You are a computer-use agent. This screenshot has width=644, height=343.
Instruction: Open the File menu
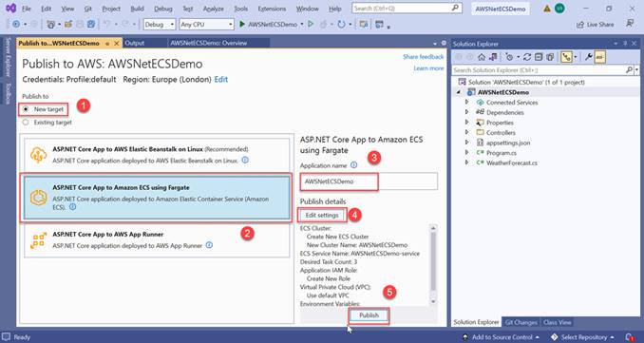pyautogui.click(x=27, y=9)
